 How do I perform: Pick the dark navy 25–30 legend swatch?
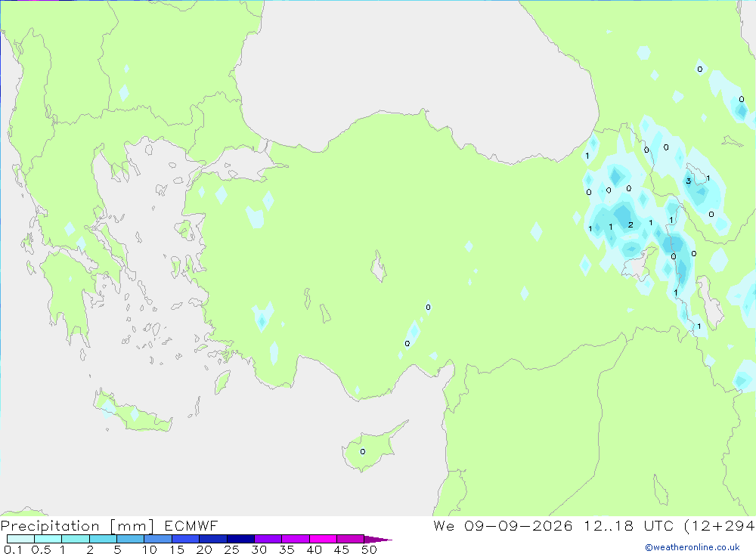[240, 539]
